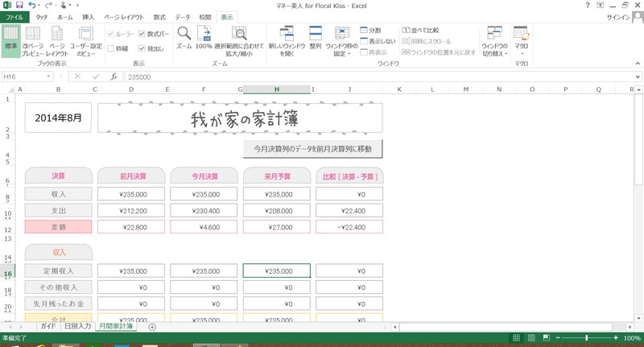The width and height of the screenshot is (644, 347).
Task: Uncheck the 見出し headings checkbox
Action: [142, 48]
